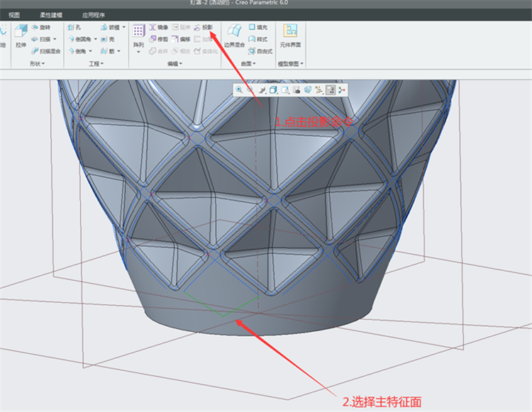The image size is (532, 412).
Task: Click the 实体化 (Solidify) command
Action: (206, 51)
